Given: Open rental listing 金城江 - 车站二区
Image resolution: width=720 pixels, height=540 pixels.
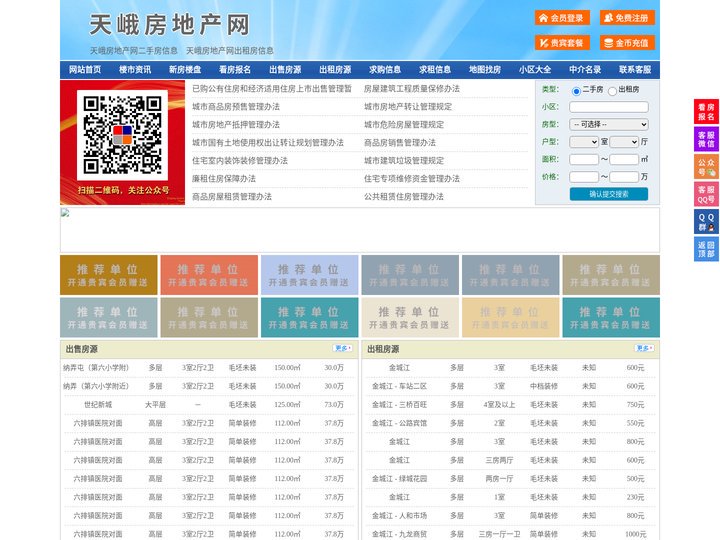Looking at the screenshot, I should pos(399,387).
